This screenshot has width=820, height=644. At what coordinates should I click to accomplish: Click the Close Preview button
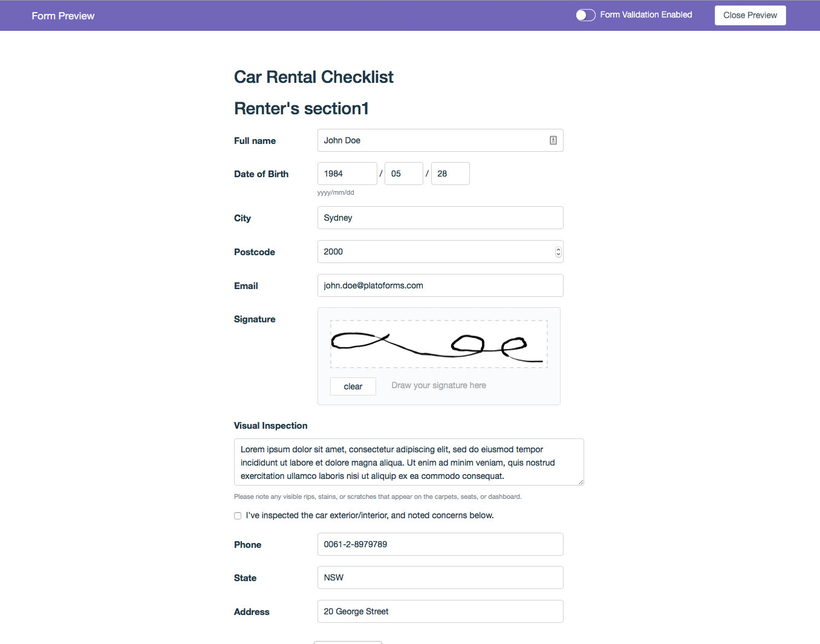click(x=750, y=16)
